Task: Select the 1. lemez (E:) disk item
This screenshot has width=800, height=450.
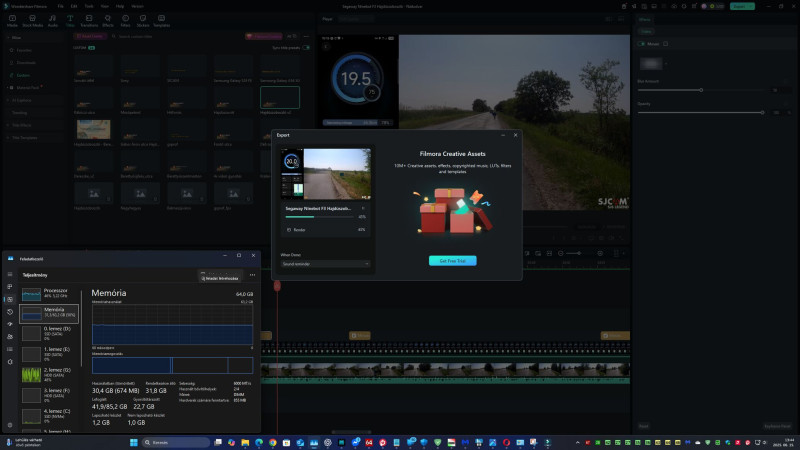Action: (x=49, y=354)
